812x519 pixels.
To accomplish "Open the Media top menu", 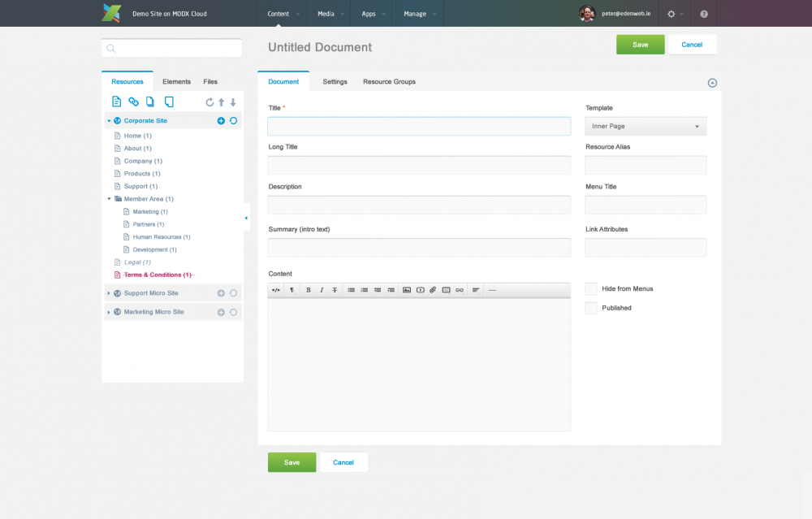I will tap(326, 14).
